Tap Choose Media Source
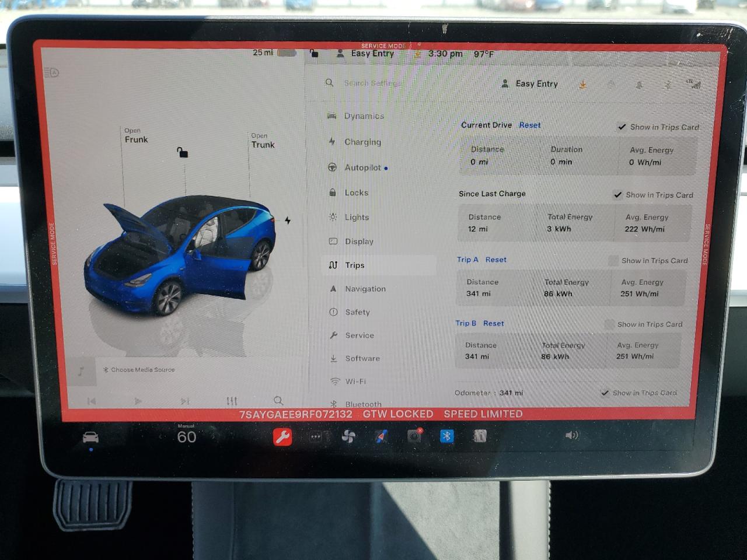The image size is (747, 560). click(139, 370)
